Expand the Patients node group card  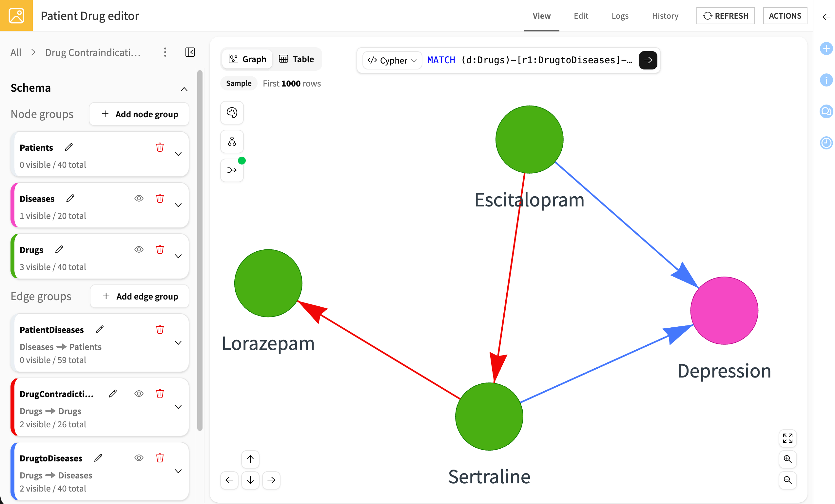(x=178, y=154)
